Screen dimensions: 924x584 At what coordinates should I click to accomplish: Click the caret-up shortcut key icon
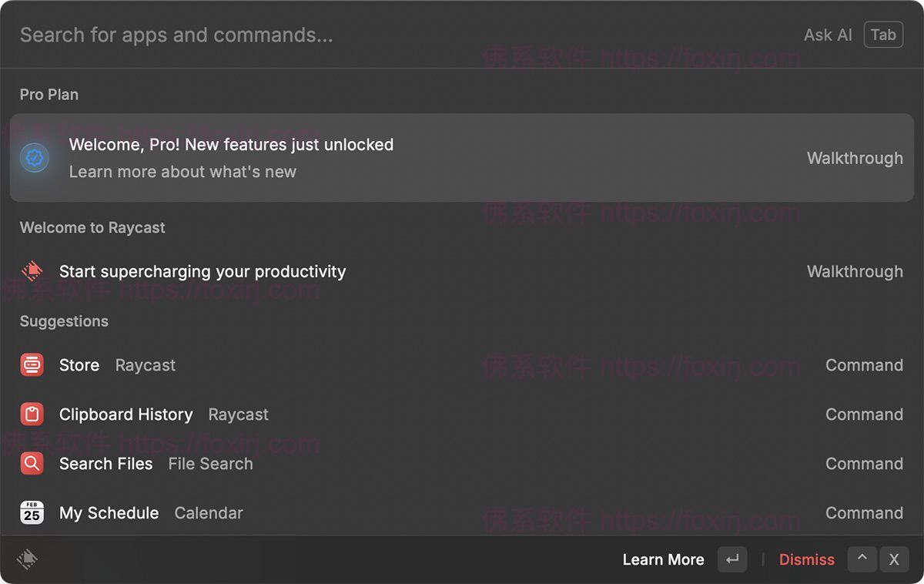[862, 559]
